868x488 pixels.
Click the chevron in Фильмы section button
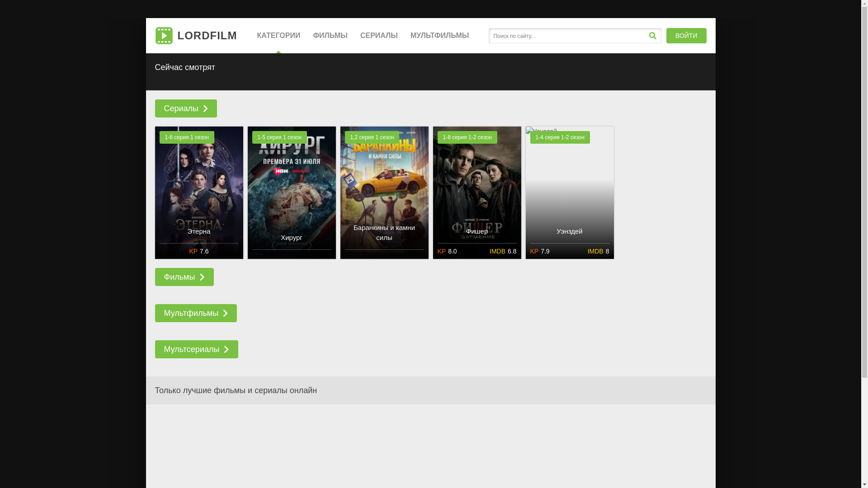202,277
